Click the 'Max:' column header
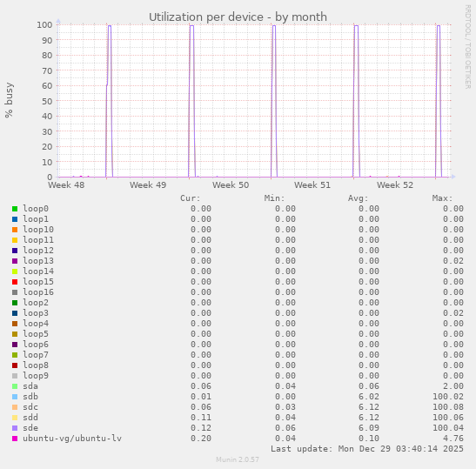The height and width of the screenshot is (469, 476). click(442, 198)
